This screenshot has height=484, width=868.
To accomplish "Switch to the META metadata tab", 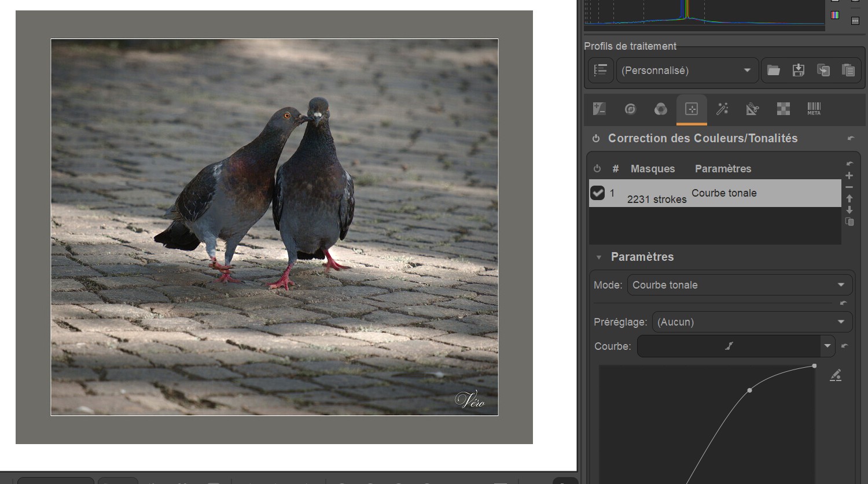I will 814,109.
